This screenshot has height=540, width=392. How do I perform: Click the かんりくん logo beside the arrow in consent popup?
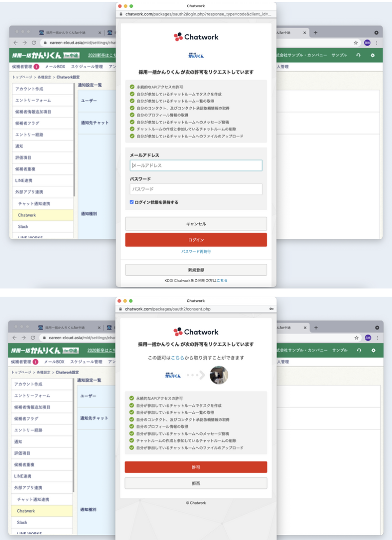point(173,375)
